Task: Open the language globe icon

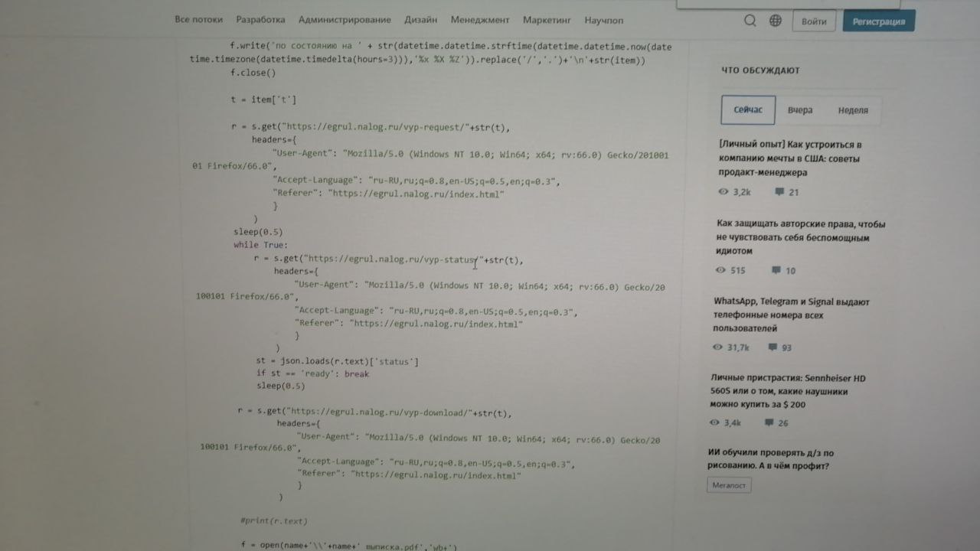Action: pyautogui.click(x=776, y=21)
